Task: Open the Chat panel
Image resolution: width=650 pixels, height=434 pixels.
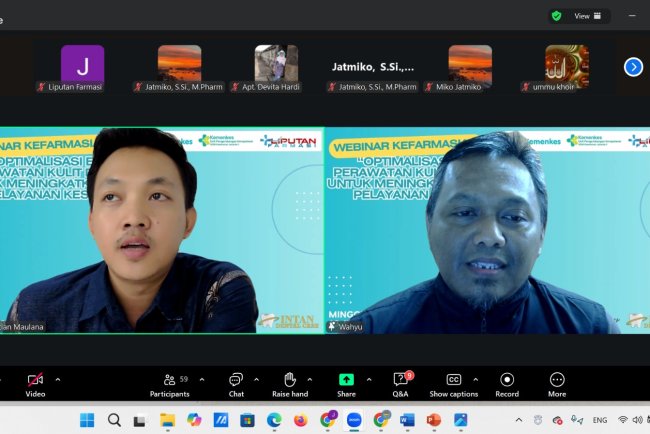Action: (x=236, y=385)
